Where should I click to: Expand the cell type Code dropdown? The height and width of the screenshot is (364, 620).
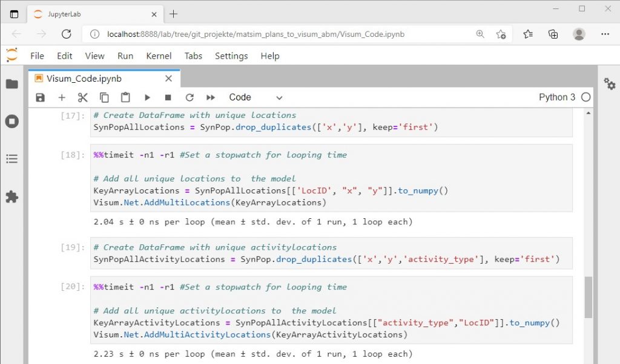click(256, 97)
